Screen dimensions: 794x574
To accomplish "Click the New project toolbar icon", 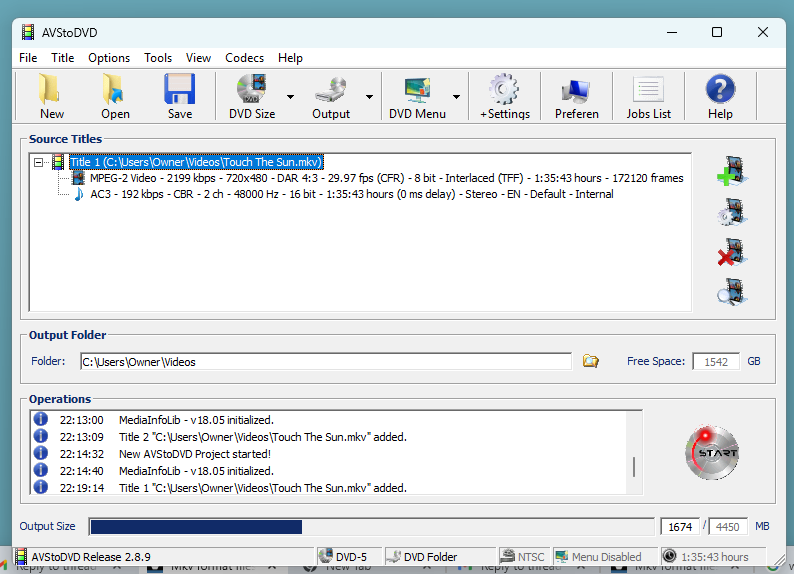I will (x=51, y=90).
